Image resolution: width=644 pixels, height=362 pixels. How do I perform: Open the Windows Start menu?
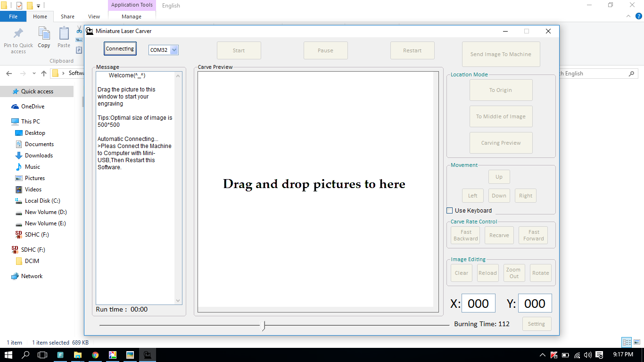coord(8,355)
